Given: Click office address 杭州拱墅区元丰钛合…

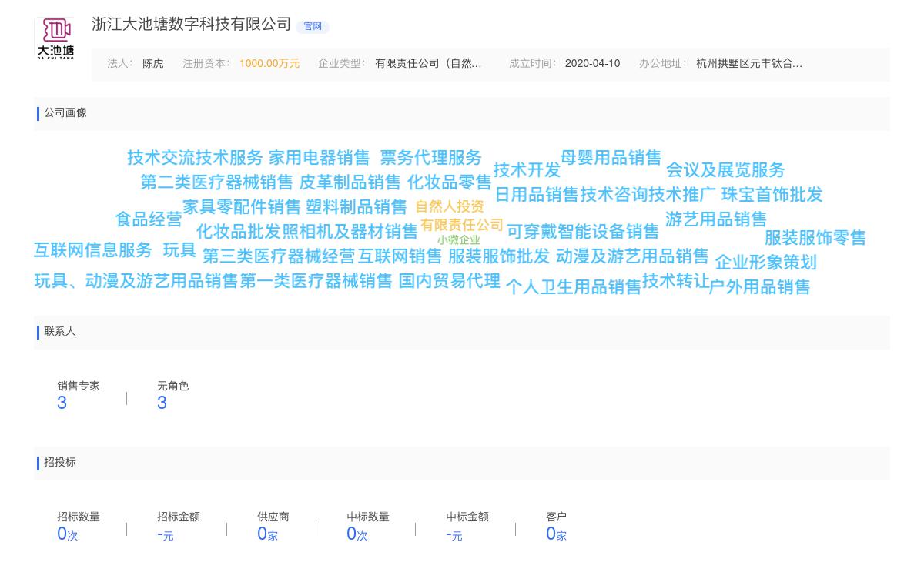Looking at the screenshot, I should coord(749,64).
